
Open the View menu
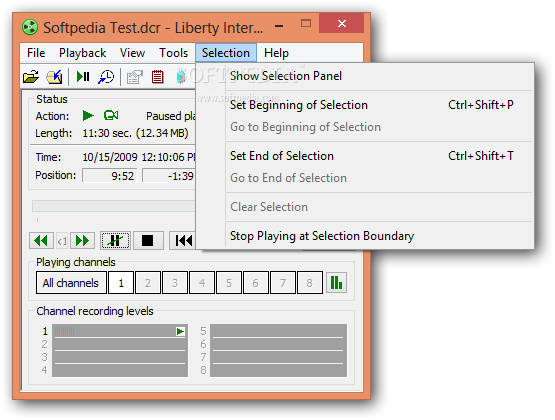pos(132,53)
